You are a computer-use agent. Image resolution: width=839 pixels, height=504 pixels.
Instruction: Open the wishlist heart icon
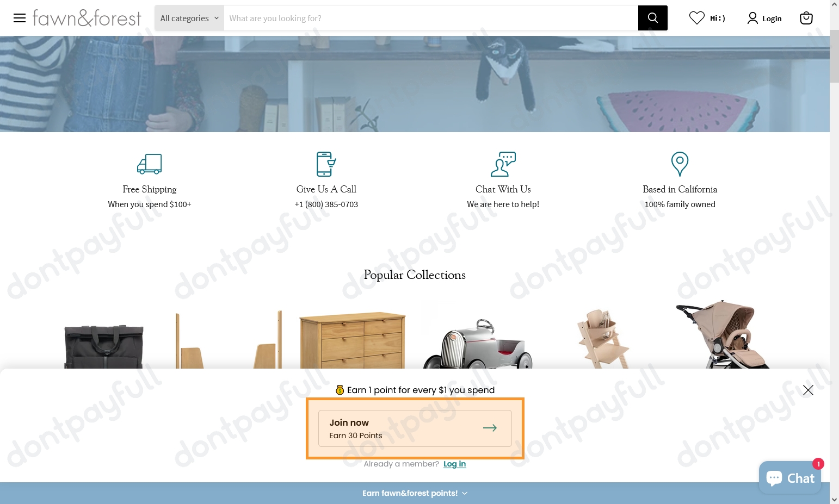point(696,18)
